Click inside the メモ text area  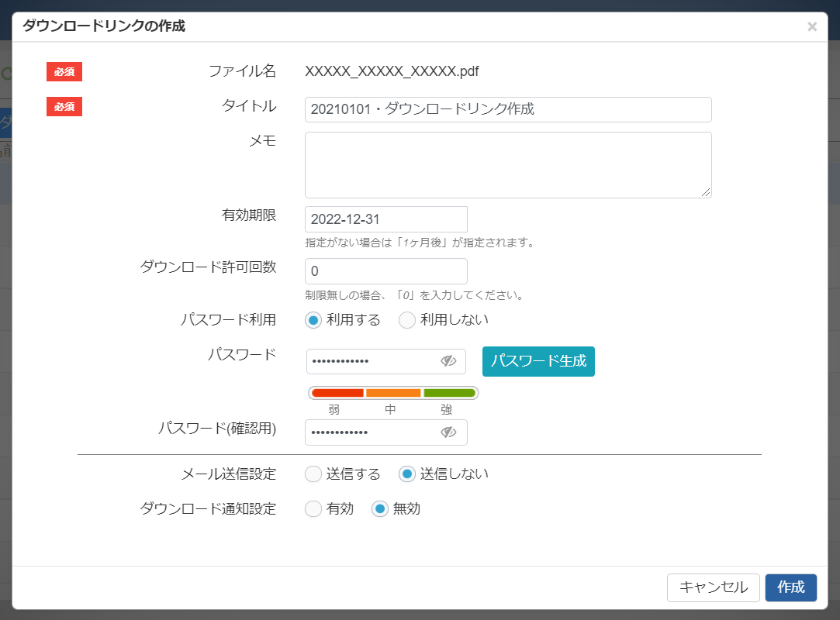pyautogui.click(x=508, y=164)
